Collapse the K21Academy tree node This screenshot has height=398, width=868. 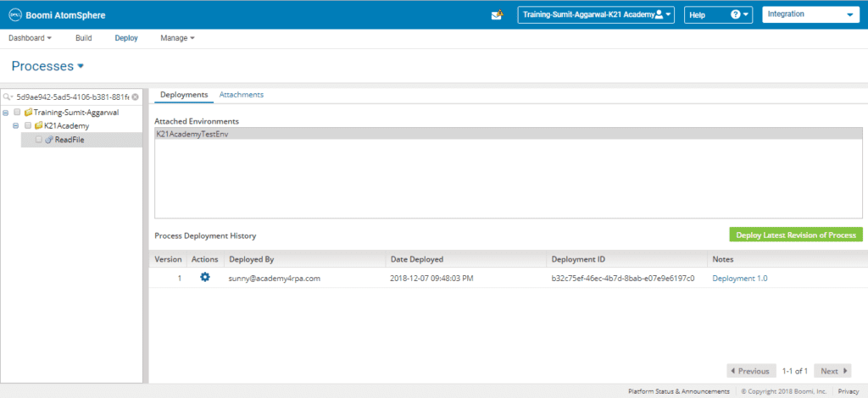(x=16, y=126)
